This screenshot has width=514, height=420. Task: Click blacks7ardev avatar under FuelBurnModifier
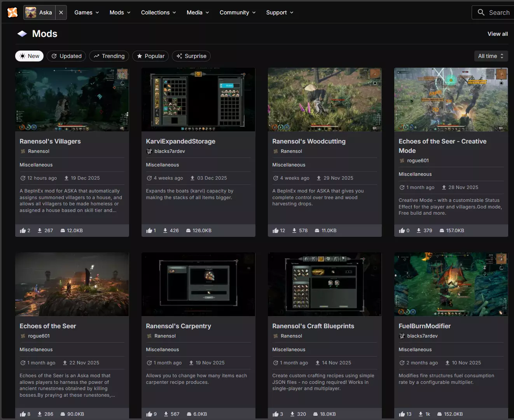[402, 336]
